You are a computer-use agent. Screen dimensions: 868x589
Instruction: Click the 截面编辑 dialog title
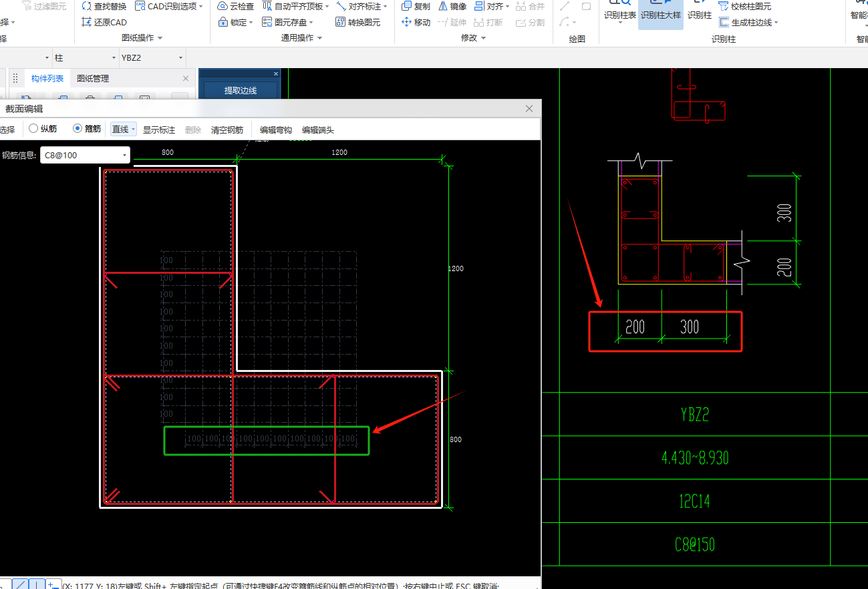coord(24,108)
